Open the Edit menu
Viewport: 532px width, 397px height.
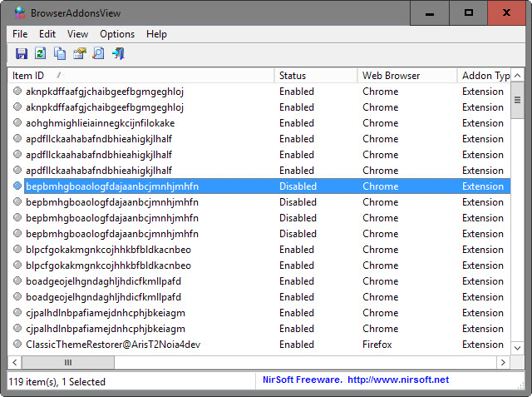[47, 34]
